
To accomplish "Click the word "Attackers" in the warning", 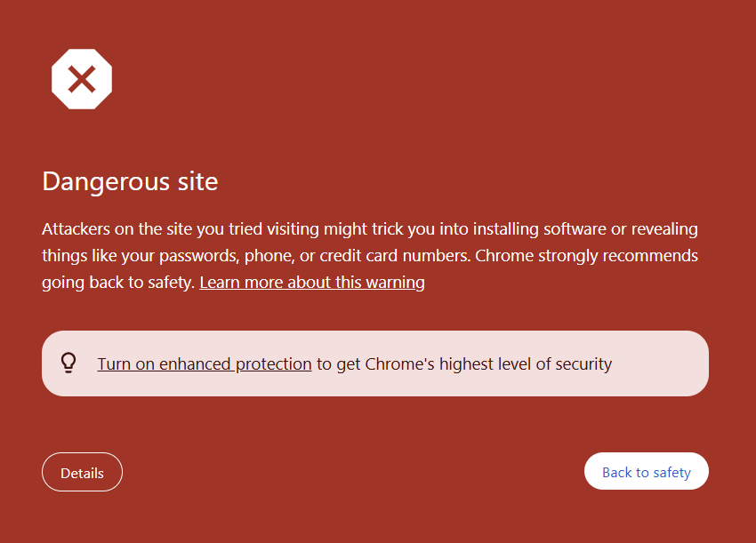I will coord(76,229).
